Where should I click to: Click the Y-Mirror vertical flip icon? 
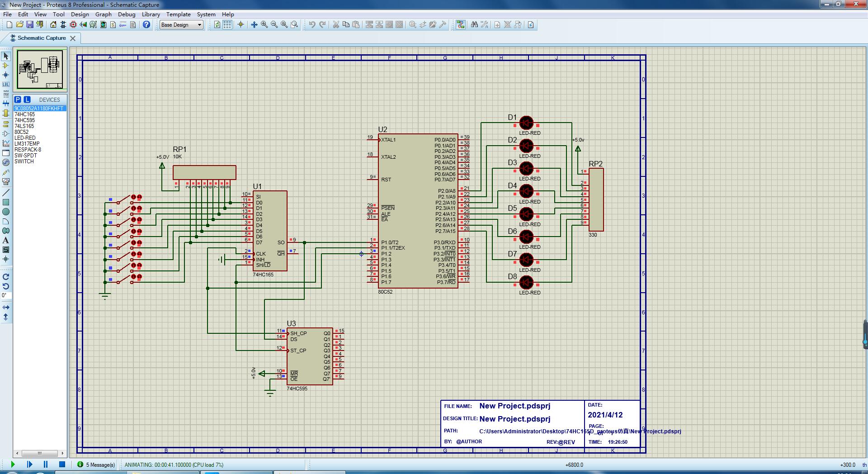[6, 317]
